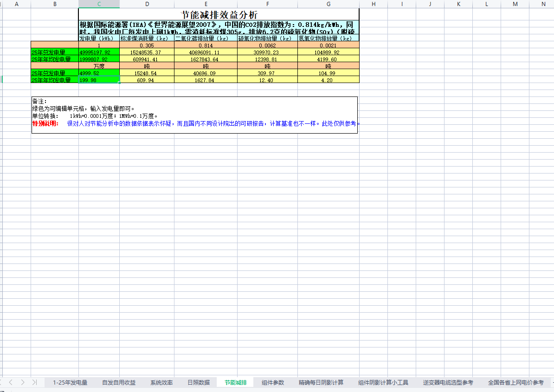
Task: Click the cell showing 4199.60
Action: (x=329, y=59)
